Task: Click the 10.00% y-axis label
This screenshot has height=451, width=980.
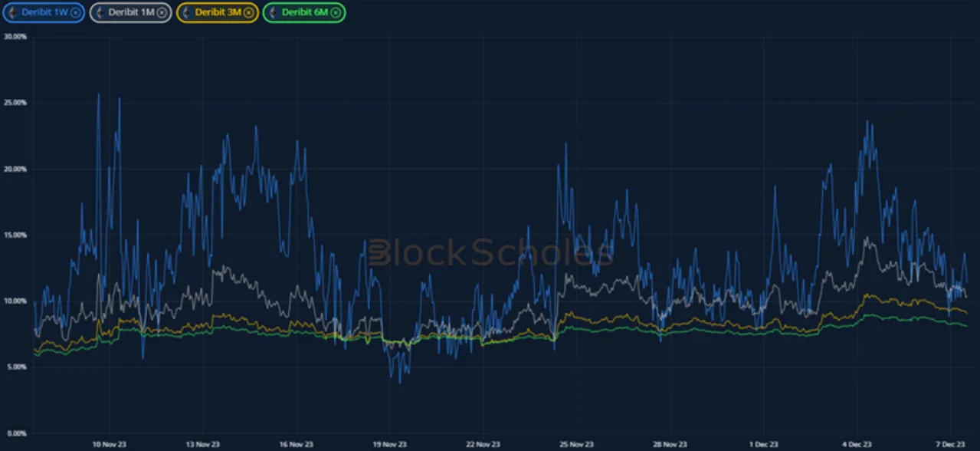Action: pos(16,301)
